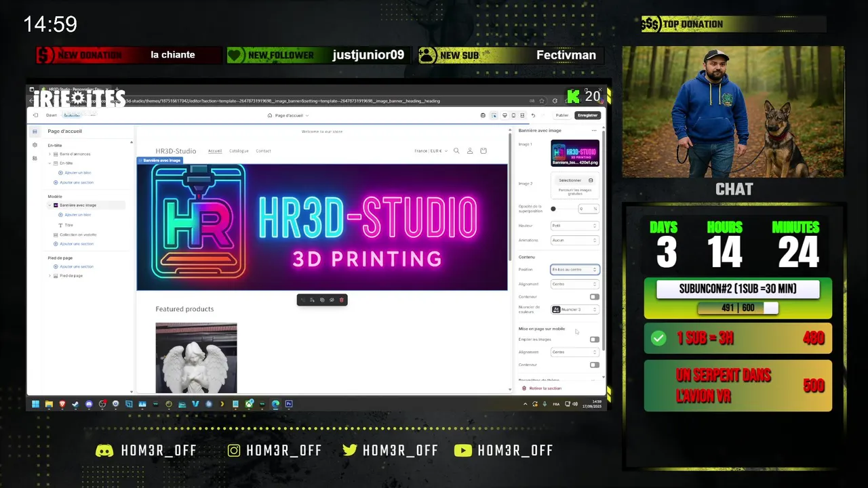Click the opacity percentage input field
The image size is (868, 488).
tap(587, 209)
